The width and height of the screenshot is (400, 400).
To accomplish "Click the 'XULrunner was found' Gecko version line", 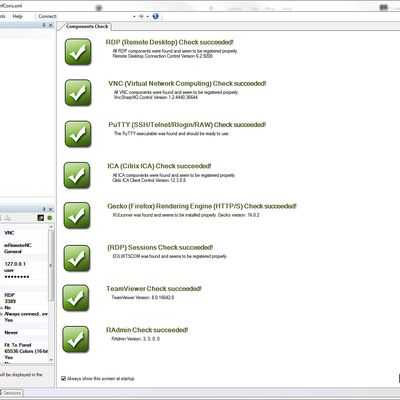I will pyautogui.click(x=186, y=215).
